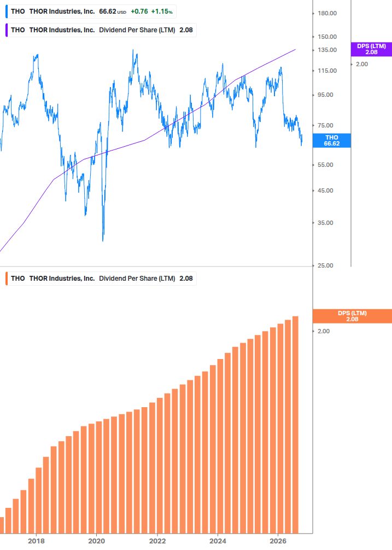This screenshot has height=550, width=392.
Task: Click the 150.00 price axis tick
Action: [327, 37]
